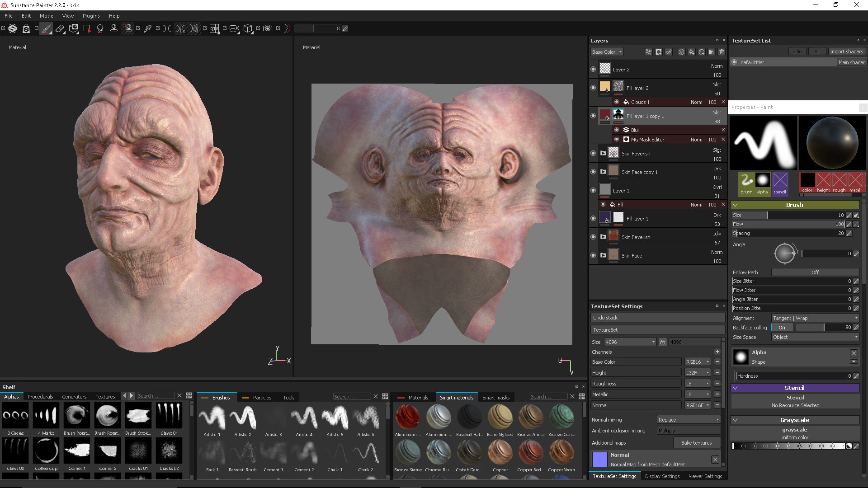
Task: Select the Clone stamp tool
Action: (114, 28)
